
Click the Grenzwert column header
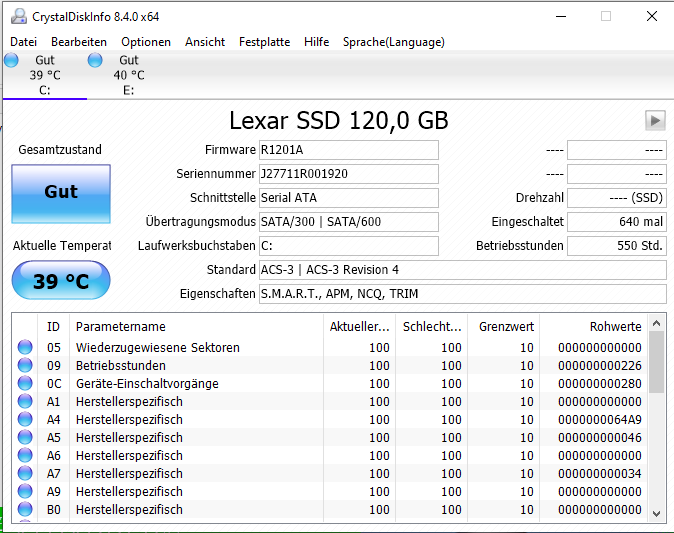[504, 327]
